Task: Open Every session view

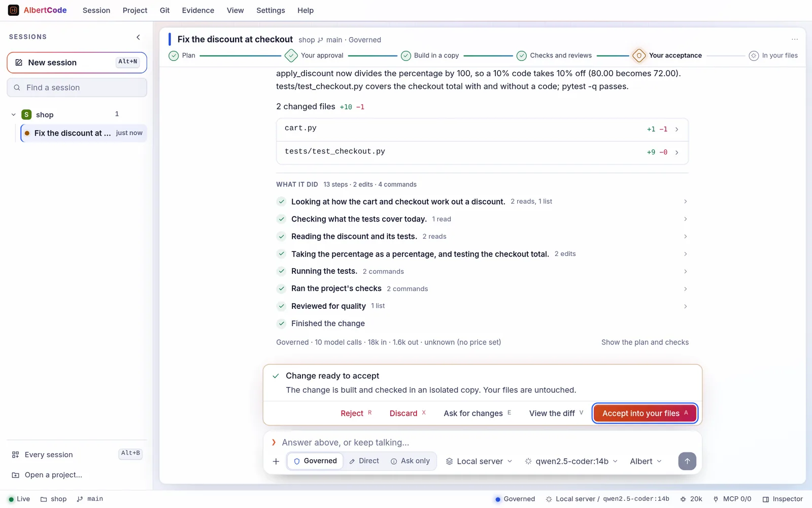Action: click(77, 455)
